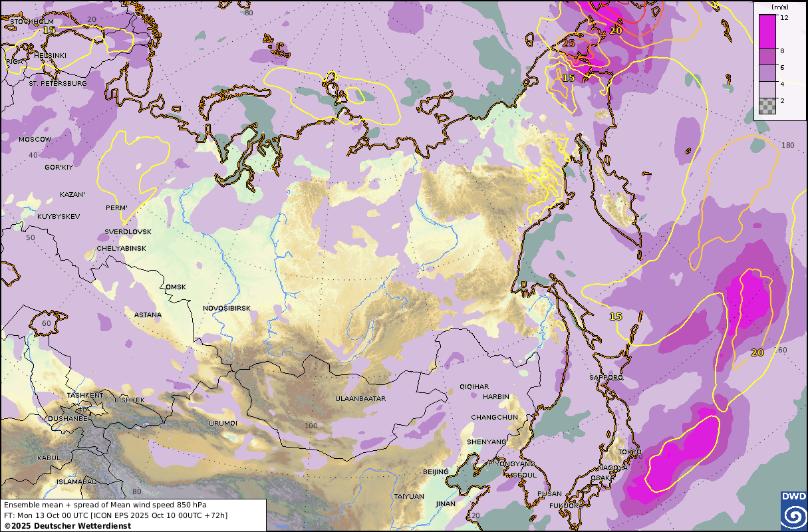The width and height of the screenshot is (808, 532).
Task: Select the forecast time line in caption
Action: coord(115,515)
